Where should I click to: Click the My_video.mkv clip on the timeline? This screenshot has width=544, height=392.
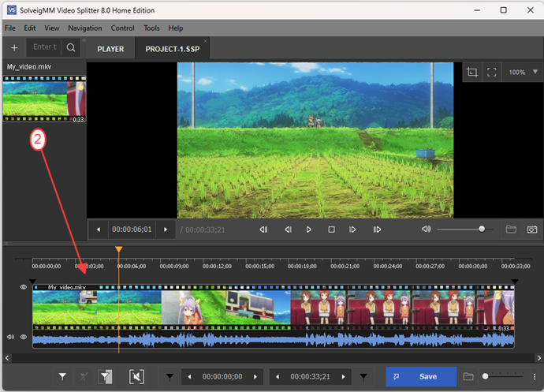[274, 307]
